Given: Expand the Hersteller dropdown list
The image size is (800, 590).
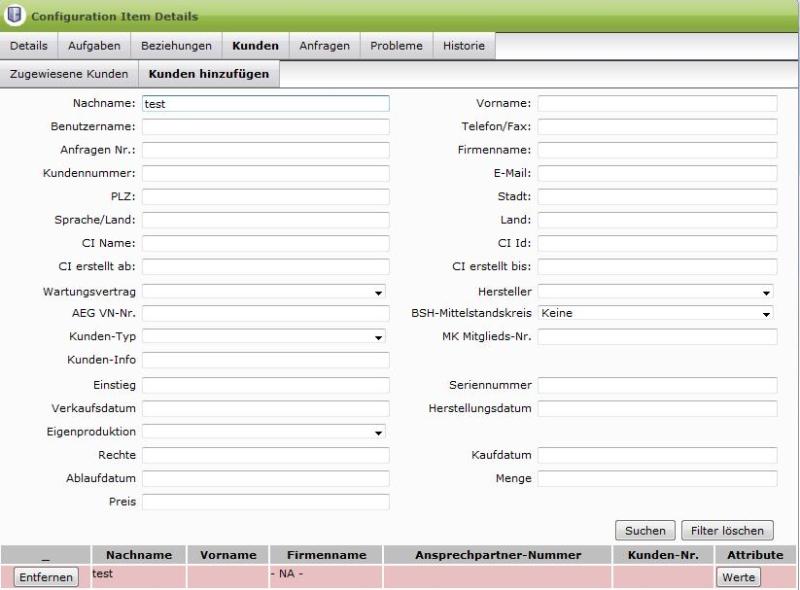Looking at the screenshot, I should coord(656,293).
